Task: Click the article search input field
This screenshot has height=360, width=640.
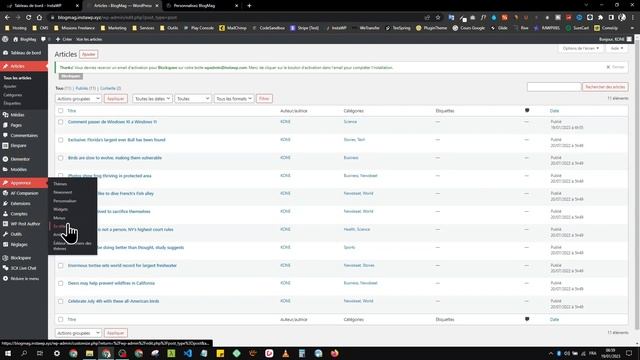Action: [x=554, y=87]
